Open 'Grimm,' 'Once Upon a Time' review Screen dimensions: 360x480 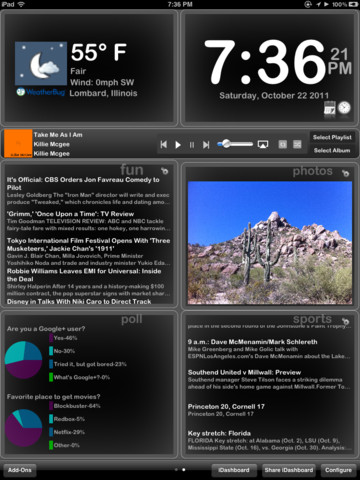(x=71, y=214)
